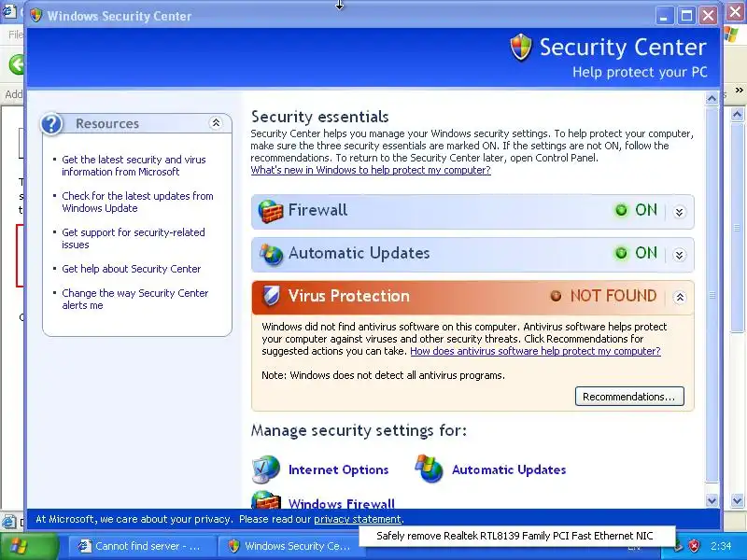Viewport: 747px width, 560px height.
Task: Maximize the Windows Security Center window
Action: 686,16
